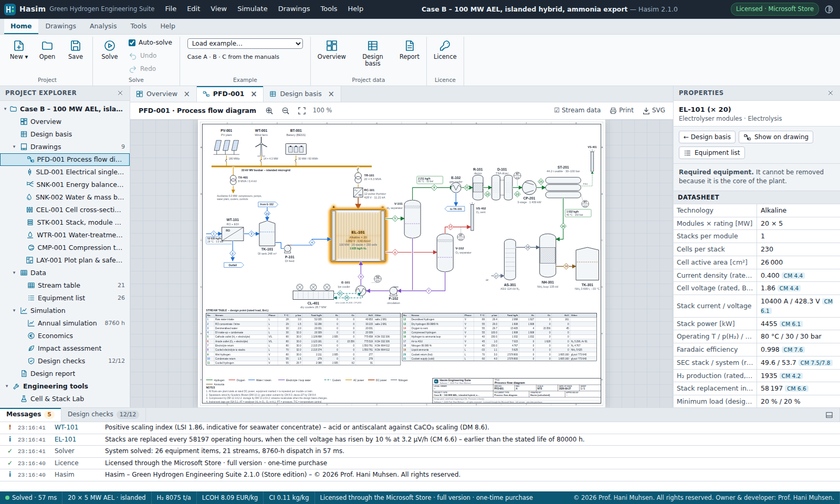
Task: Click the 100 % zoom level
Action: [322, 110]
